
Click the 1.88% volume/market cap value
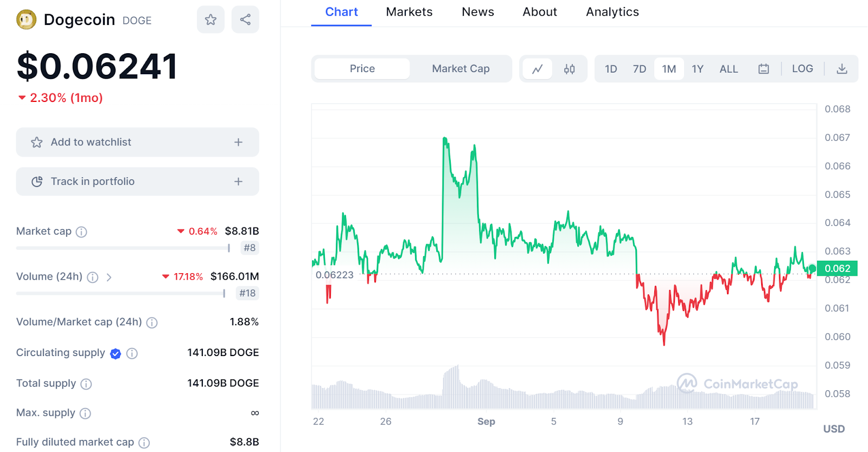click(244, 322)
